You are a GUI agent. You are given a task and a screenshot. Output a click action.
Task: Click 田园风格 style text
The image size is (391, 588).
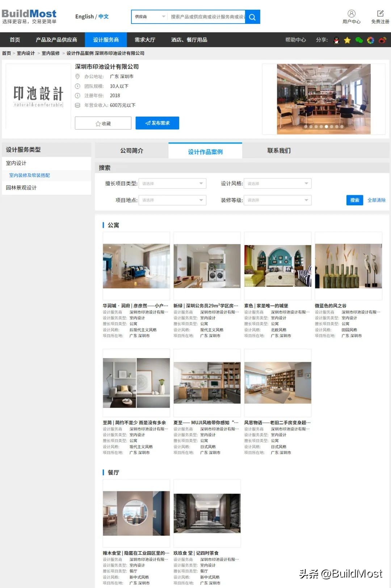(x=349, y=330)
